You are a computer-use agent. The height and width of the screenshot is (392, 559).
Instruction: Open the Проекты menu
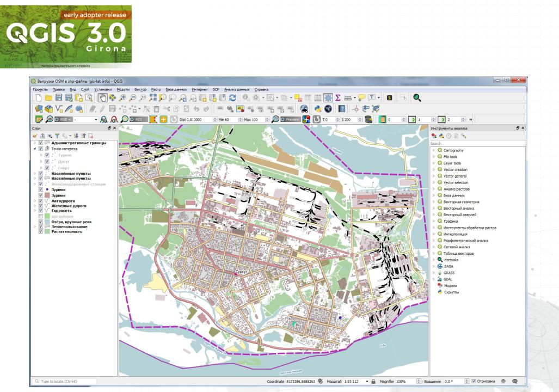click(x=40, y=89)
